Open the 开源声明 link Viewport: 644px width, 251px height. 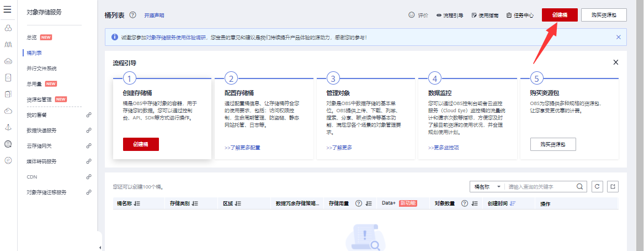154,15
